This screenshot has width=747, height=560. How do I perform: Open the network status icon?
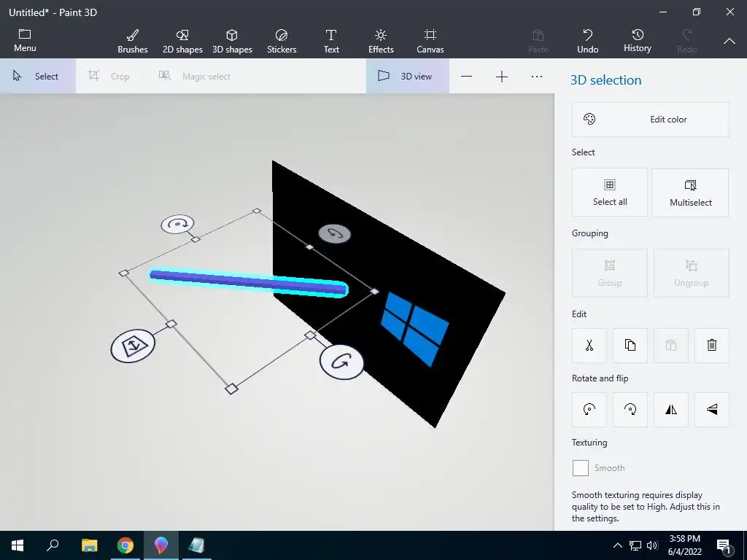pyautogui.click(x=635, y=545)
